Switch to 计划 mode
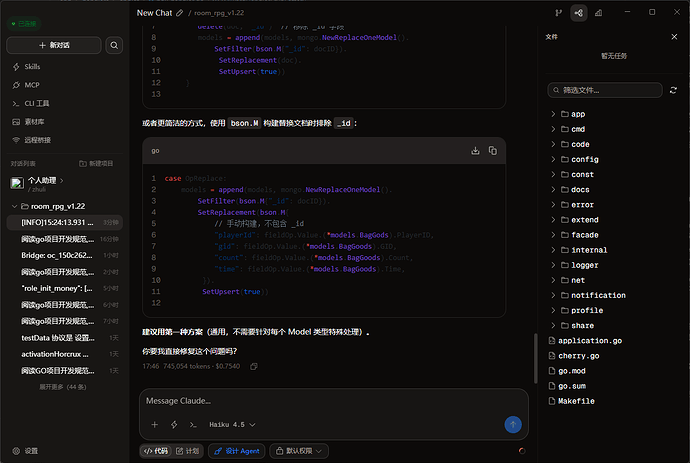The image size is (690, 463). click(187, 451)
